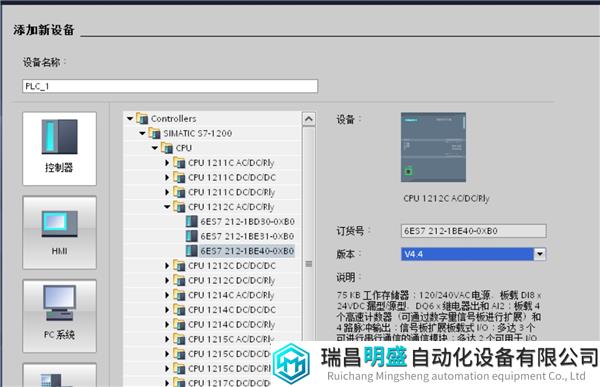Click module icon of 6ES7 212-1BE40-0XB0
The image size is (600, 387).
point(191,251)
